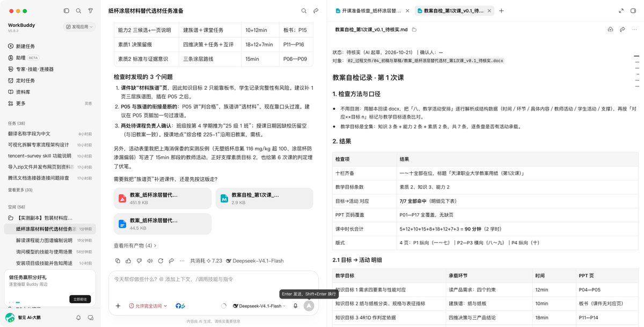Open 助理 BETA in sidebar
The height and width of the screenshot is (327, 644).
tap(24, 57)
